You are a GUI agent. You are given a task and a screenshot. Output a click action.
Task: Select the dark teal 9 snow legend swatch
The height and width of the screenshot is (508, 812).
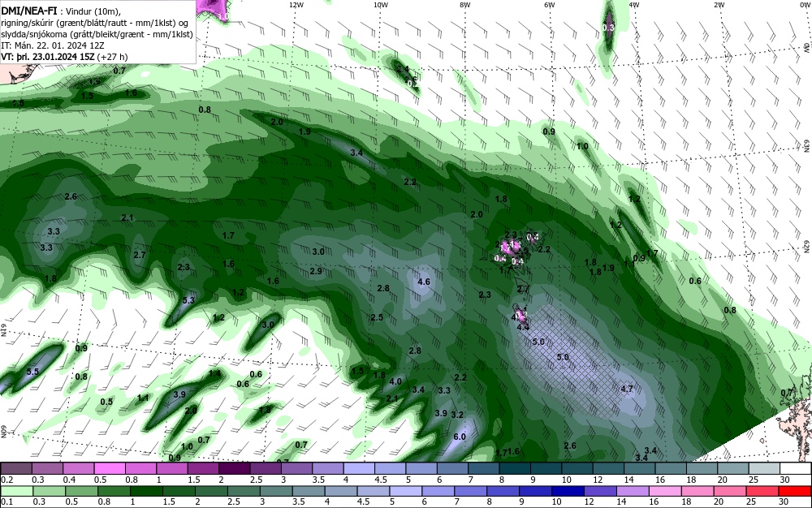point(546,469)
